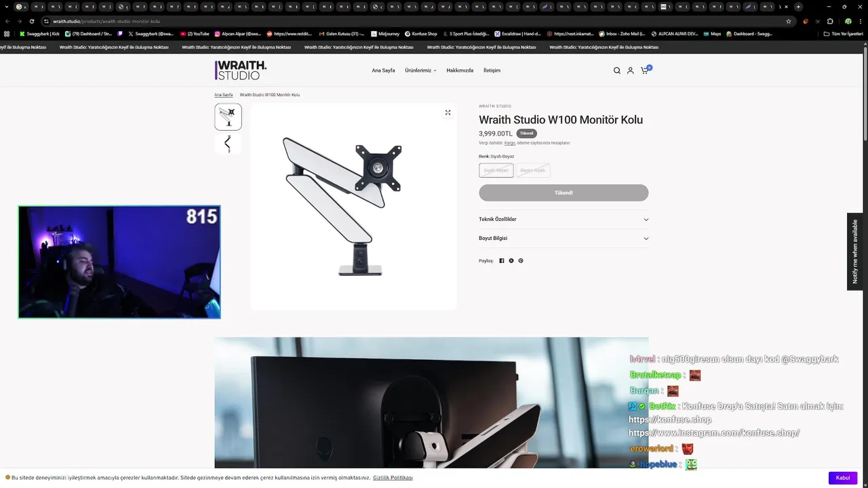Open a new browser tab
The image size is (868, 488).
coord(798,7)
